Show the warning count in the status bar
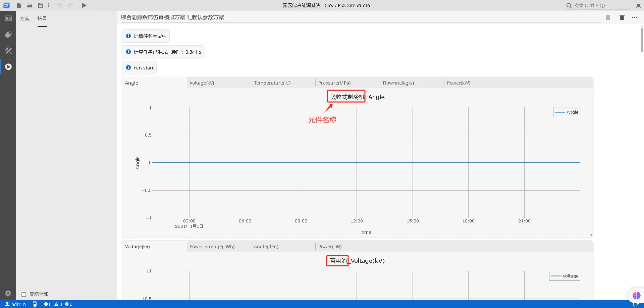 click(x=58, y=304)
